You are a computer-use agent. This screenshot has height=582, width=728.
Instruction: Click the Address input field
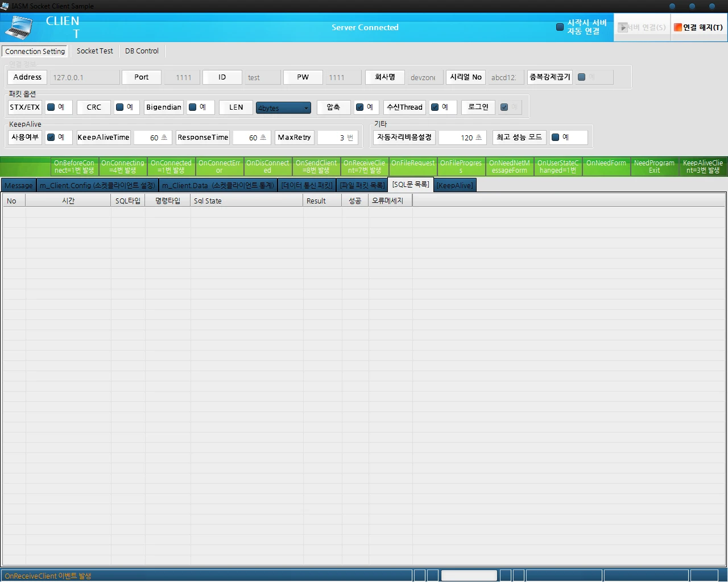coord(84,77)
